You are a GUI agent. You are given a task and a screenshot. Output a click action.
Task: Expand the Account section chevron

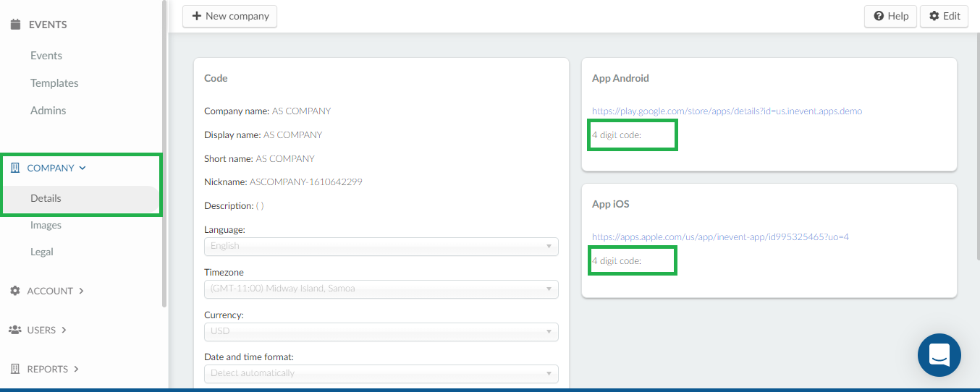click(81, 291)
